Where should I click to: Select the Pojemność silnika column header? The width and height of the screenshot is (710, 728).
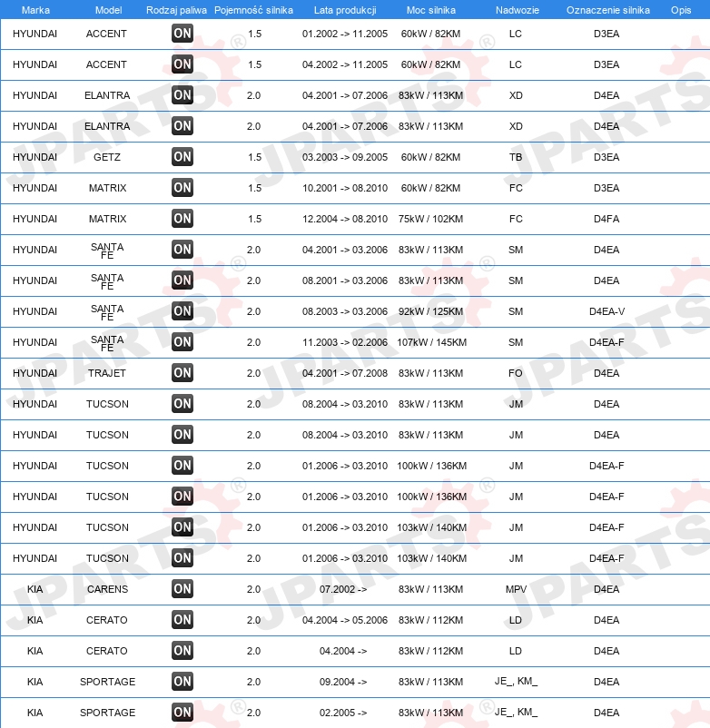click(253, 10)
